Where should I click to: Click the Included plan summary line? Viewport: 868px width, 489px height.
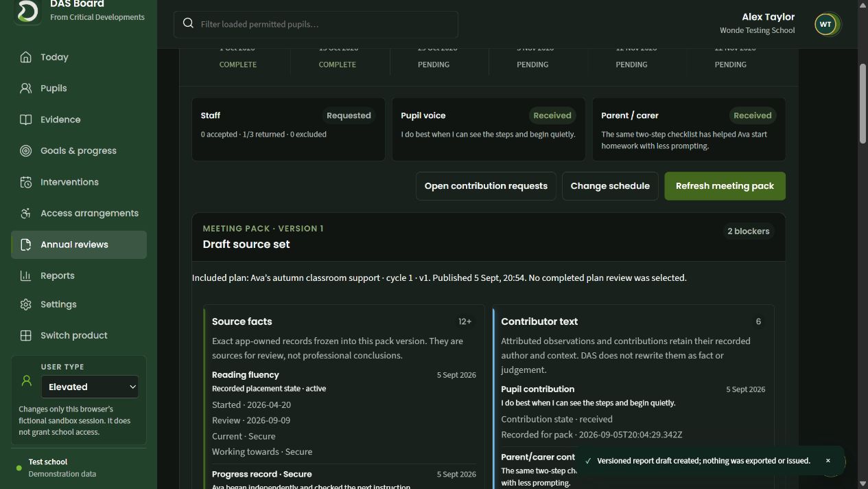(439, 278)
